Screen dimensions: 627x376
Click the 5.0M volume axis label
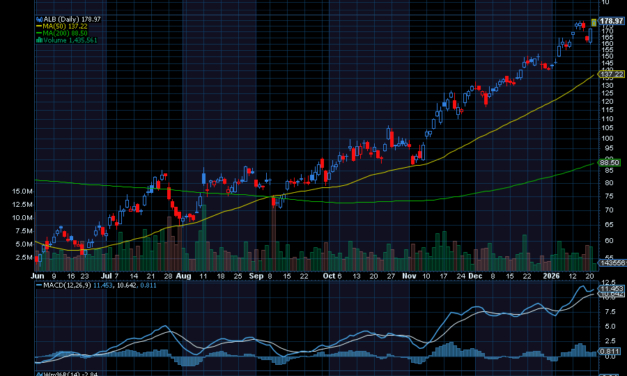24,244
